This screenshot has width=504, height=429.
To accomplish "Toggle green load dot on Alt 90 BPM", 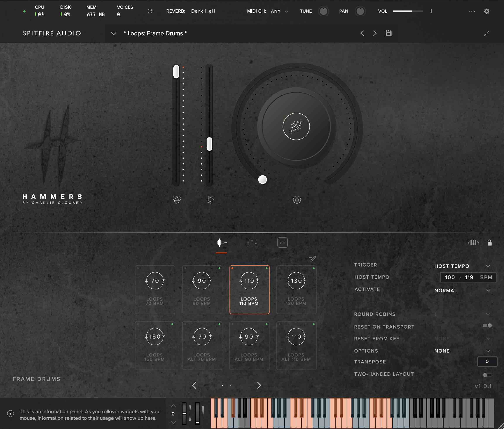I will click(x=266, y=324).
